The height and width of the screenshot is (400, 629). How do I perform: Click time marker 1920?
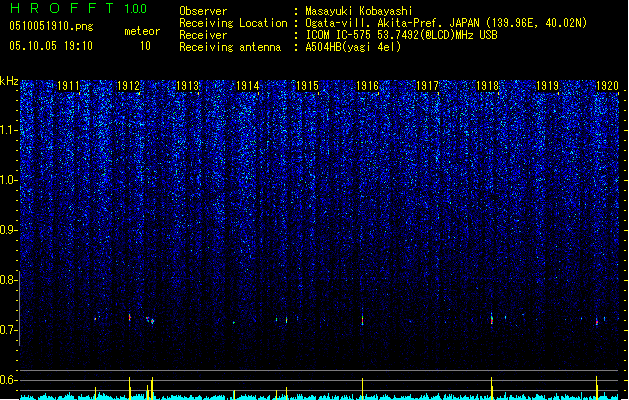tap(607, 86)
